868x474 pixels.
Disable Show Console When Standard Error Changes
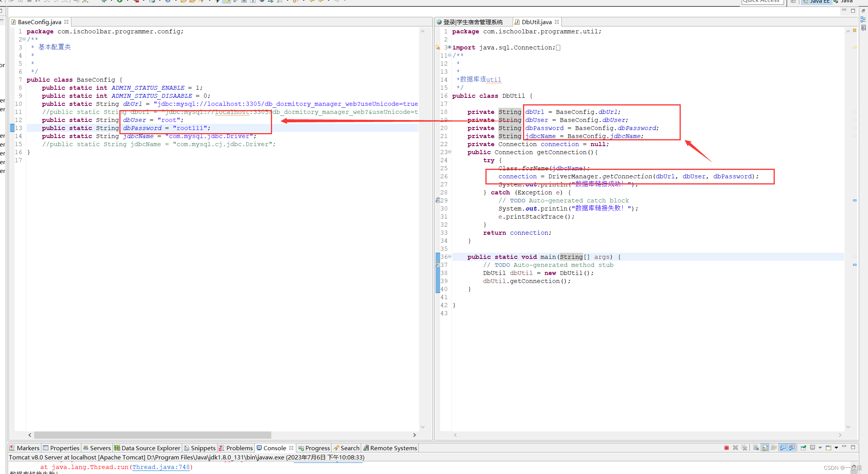pyautogui.click(x=792, y=448)
